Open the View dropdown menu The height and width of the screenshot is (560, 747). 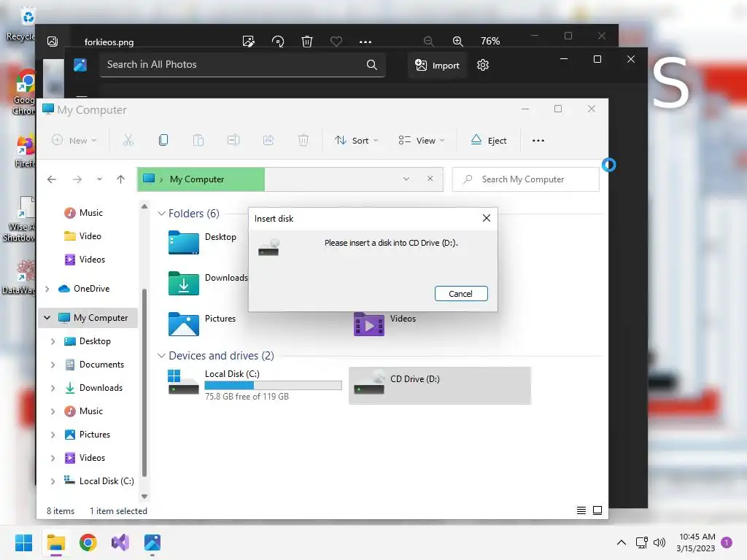[422, 141]
